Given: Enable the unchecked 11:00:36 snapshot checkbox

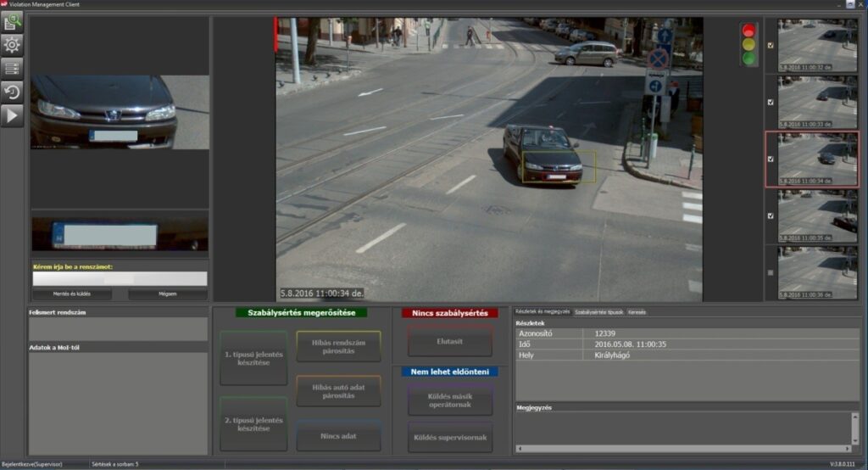Looking at the screenshot, I should pos(771,272).
